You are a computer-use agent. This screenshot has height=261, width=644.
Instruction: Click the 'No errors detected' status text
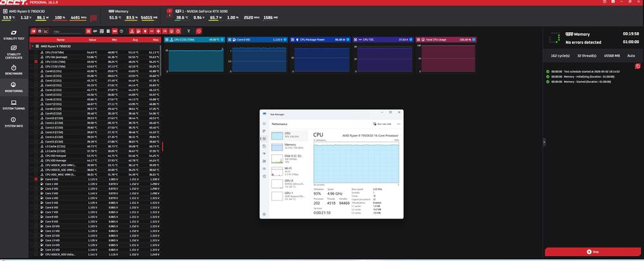point(583,42)
